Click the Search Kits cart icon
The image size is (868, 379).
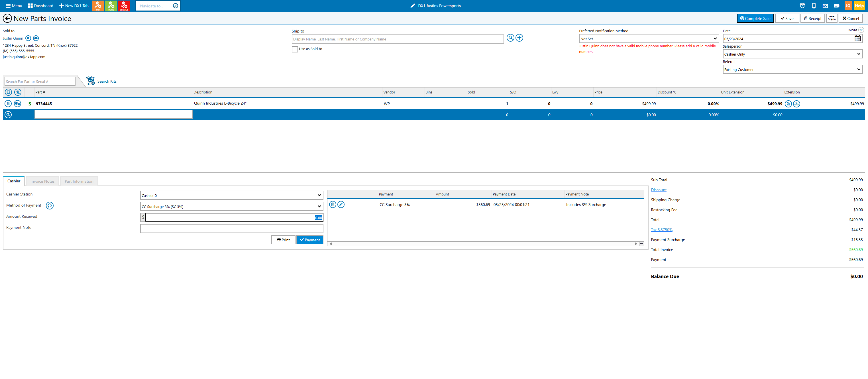pyautogui.click(x=90, y=81)
